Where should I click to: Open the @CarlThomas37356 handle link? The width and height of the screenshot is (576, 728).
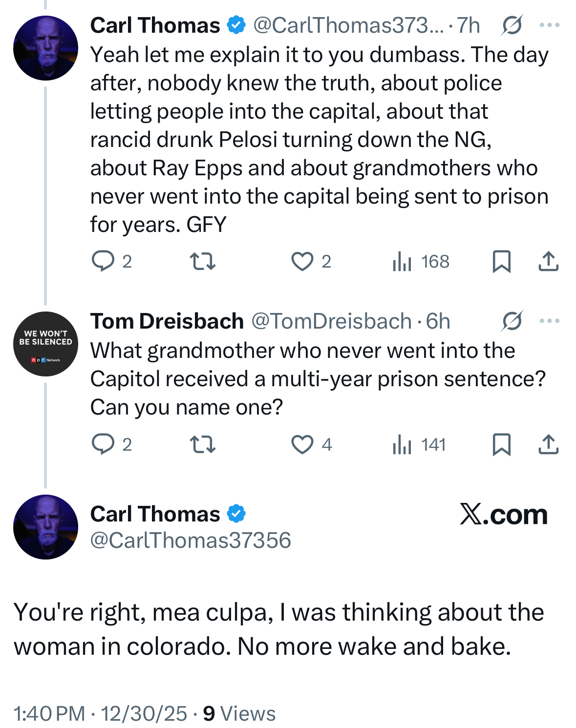point(191,541)
